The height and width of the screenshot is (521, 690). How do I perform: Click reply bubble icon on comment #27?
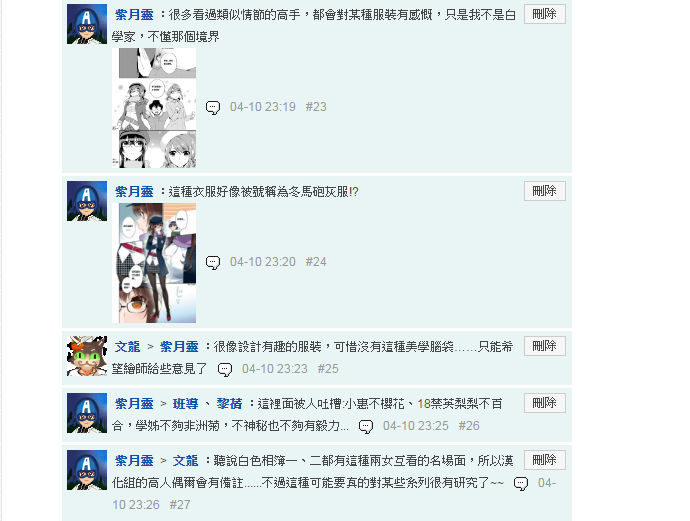[x=521, y=484]
